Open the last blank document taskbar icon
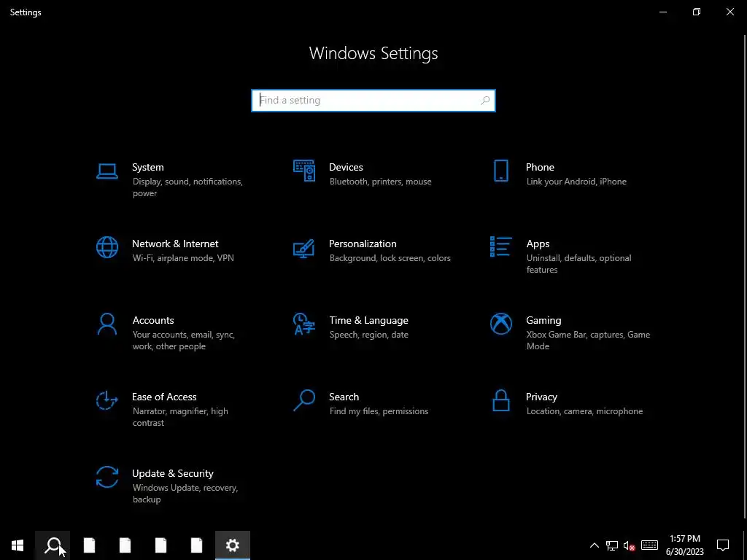 [196, 545]
